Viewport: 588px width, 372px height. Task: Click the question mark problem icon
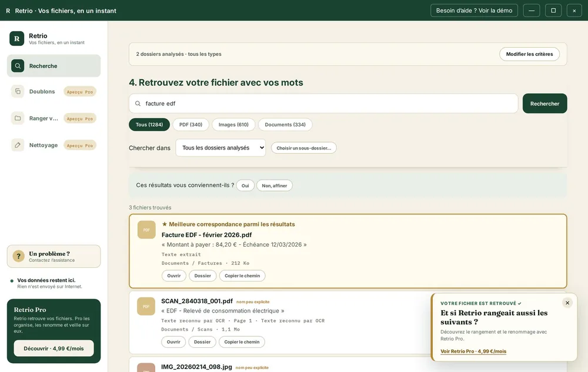pos(18,256)
